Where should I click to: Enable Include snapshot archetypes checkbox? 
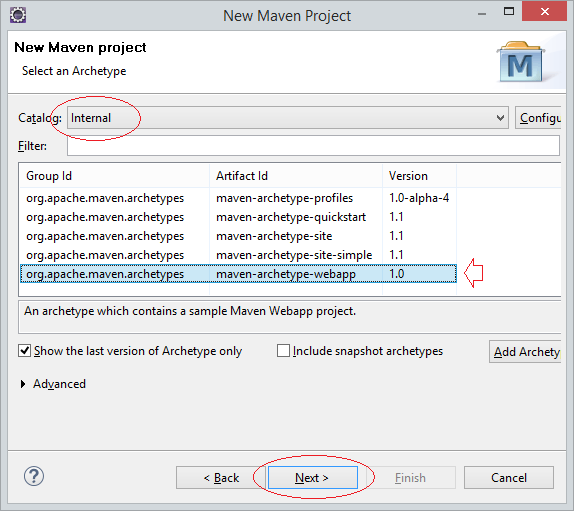coord(283,351)
